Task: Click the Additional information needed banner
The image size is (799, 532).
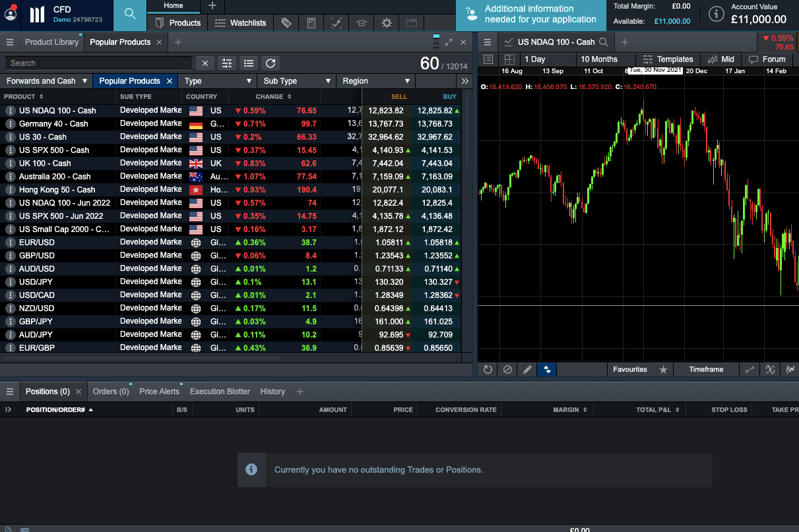Action: point(531,15)
